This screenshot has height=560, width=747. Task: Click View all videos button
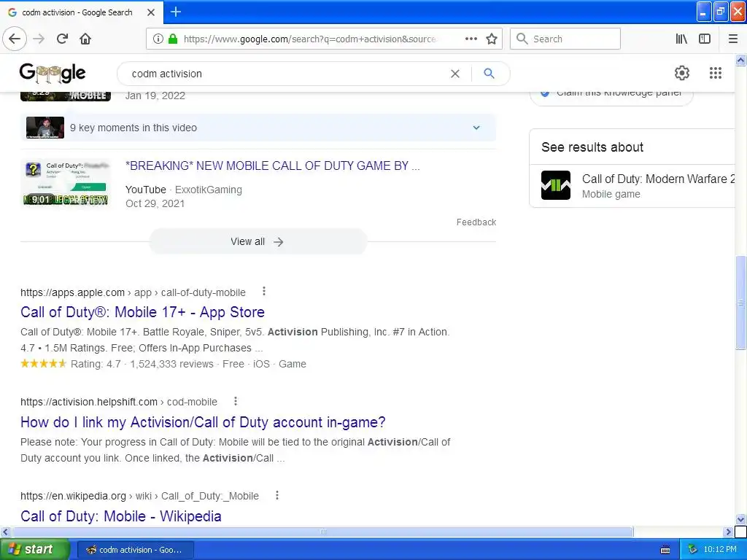point(258,241)
